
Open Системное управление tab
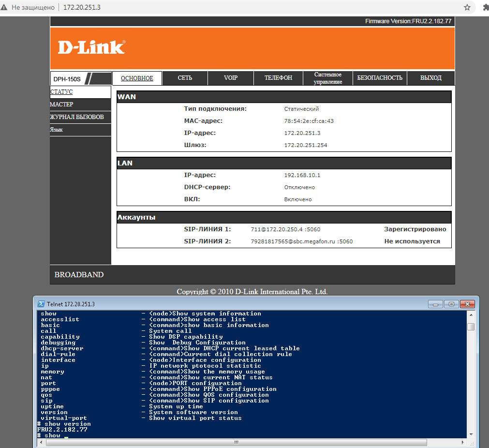(328, 78)
